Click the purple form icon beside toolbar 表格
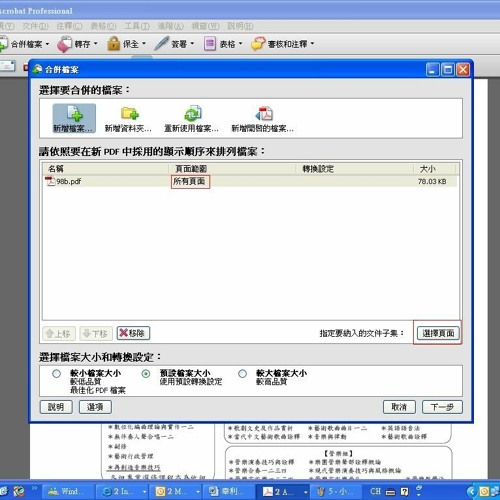The height and width of the screenshot is (500, 500). [210, 44]
